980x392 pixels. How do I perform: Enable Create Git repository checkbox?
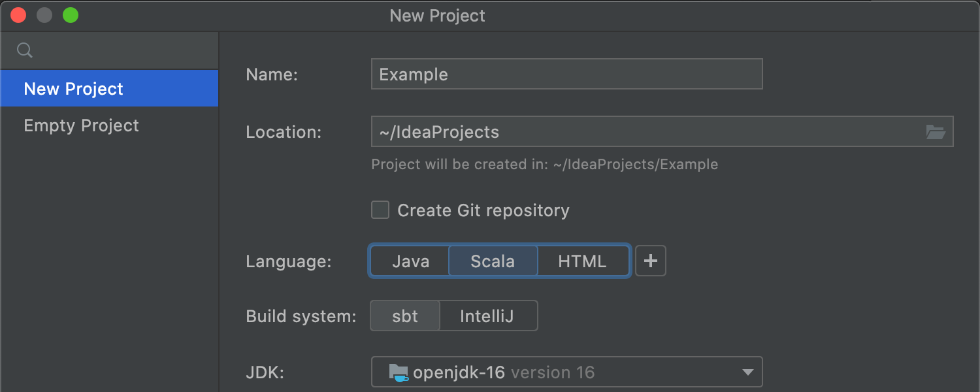380,210
